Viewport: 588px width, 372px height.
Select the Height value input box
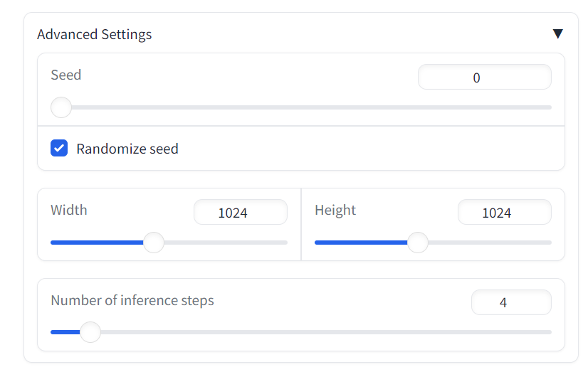504,212
